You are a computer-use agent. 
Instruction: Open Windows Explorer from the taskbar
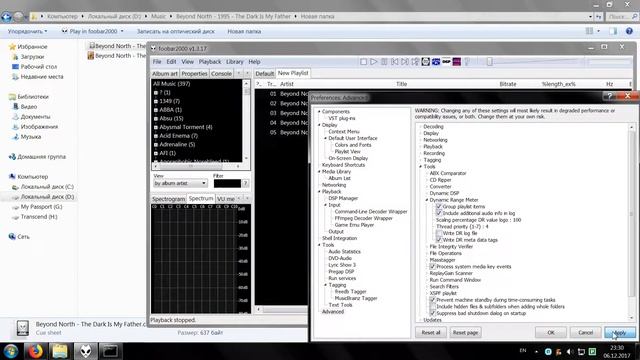[60, 351]
